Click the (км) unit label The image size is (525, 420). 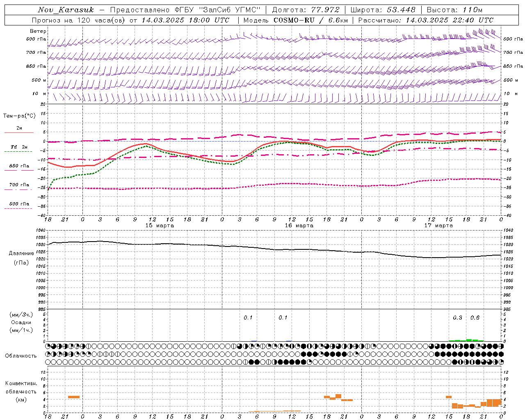(x=21, y=399)
